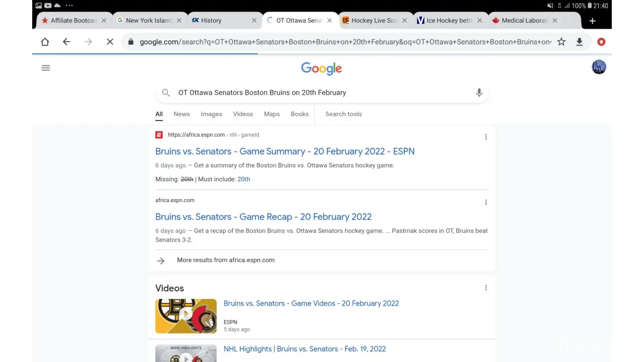
Task: Select the News search filter
Action: point(181,114)
